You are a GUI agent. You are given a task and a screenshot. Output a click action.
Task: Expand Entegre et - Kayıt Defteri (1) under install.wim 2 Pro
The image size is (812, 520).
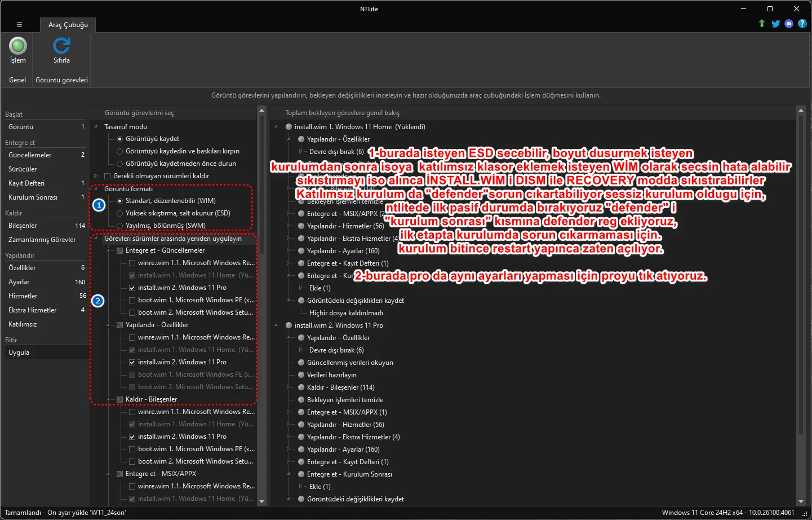tap(289, 462)
